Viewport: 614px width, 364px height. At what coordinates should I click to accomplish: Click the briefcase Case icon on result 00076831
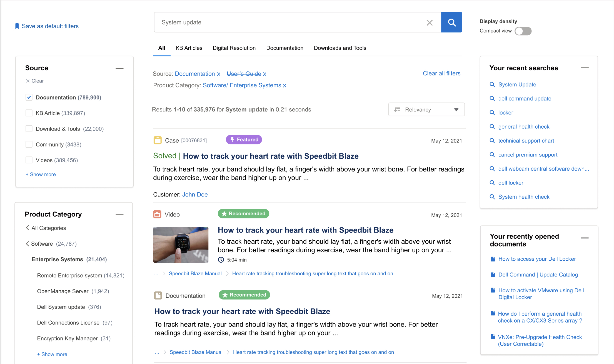point(158,140)
